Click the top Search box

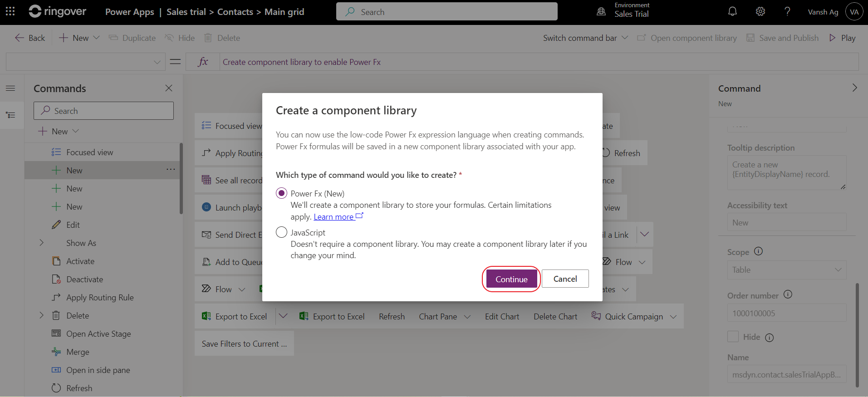coord(447,12)
